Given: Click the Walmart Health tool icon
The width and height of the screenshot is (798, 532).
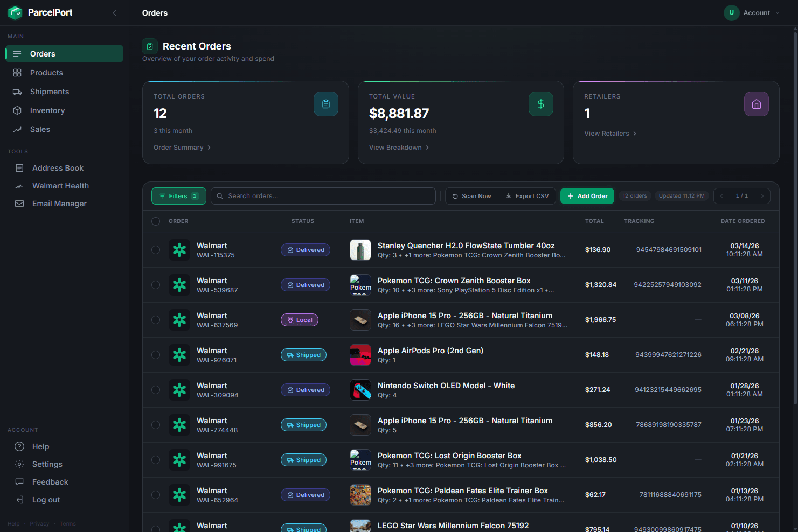Looking at the screenshot, I should (19, 186).
